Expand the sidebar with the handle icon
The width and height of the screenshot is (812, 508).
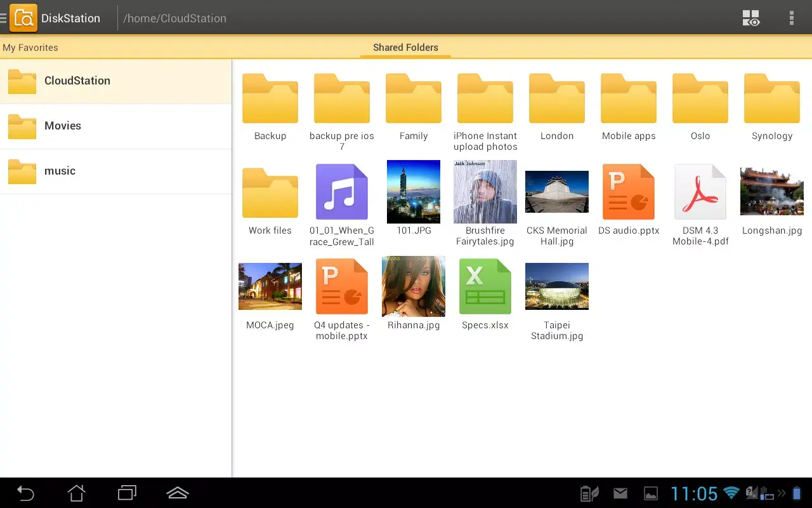point(5,18)
